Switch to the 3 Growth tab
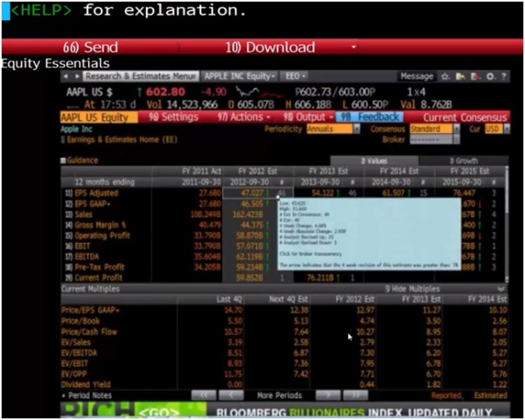Image resolution: width=525 pixels, height=420 pixels. point(464,161)
